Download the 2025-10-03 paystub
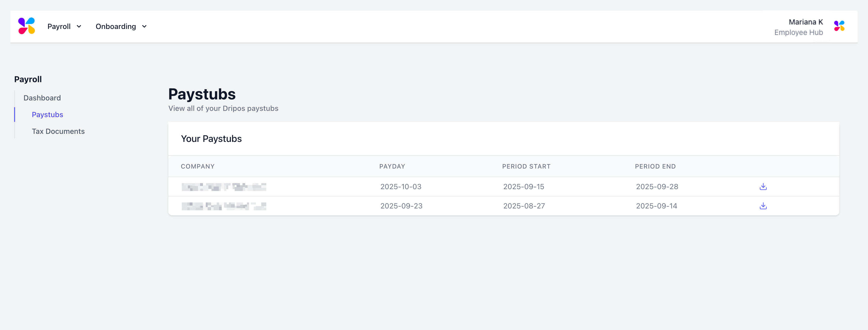Viewport: 868px width, 330px height. (x=763, y=187)
